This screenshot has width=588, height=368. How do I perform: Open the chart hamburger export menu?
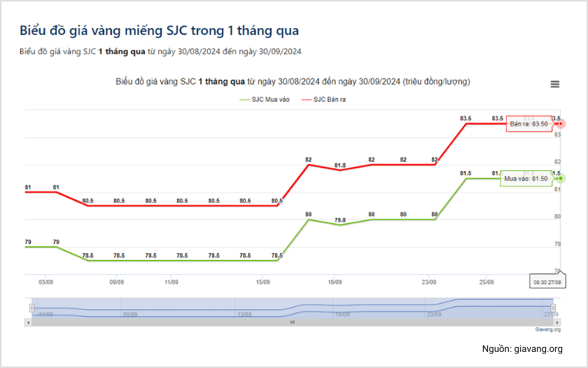(x=555, y=84)
